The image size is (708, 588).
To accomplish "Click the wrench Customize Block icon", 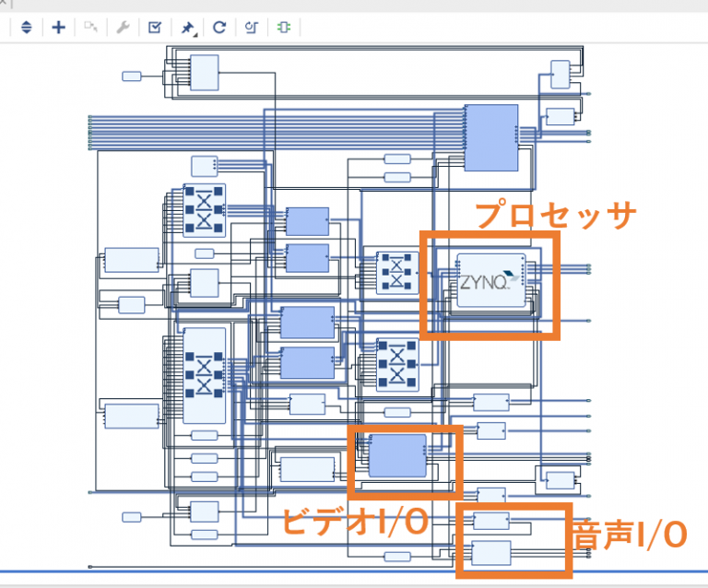I will tap(122, 27).
